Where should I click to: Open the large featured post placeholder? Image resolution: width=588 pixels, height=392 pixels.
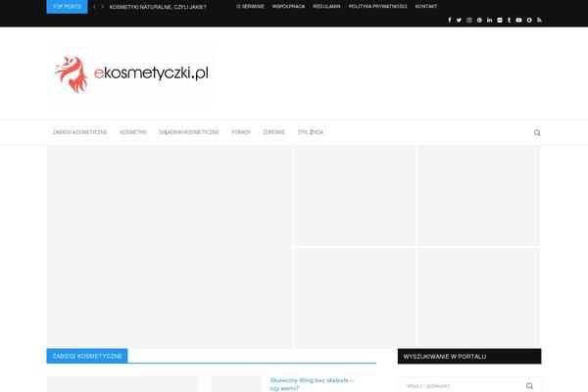pos(170,246)
